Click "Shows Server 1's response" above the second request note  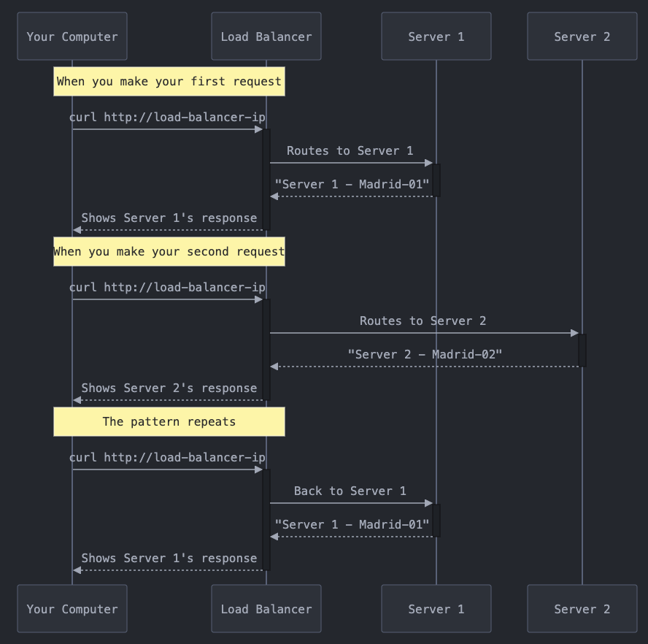169,218
